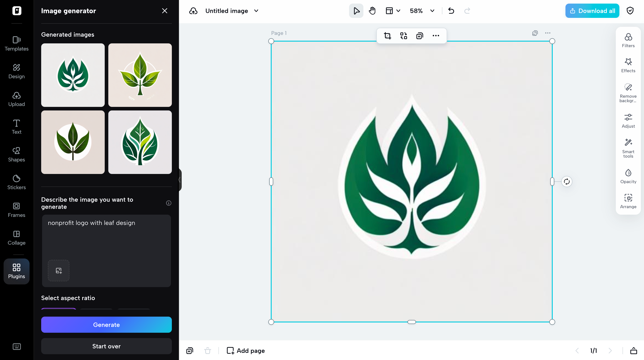Activate the selection cursor tool

point(356,11)
